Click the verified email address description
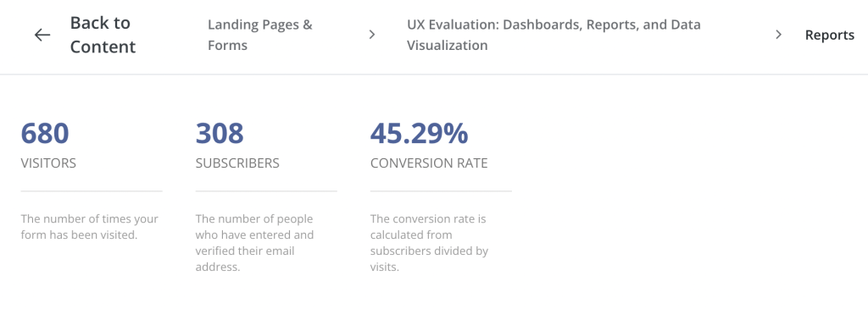868x309 pixels. [254, 243]
